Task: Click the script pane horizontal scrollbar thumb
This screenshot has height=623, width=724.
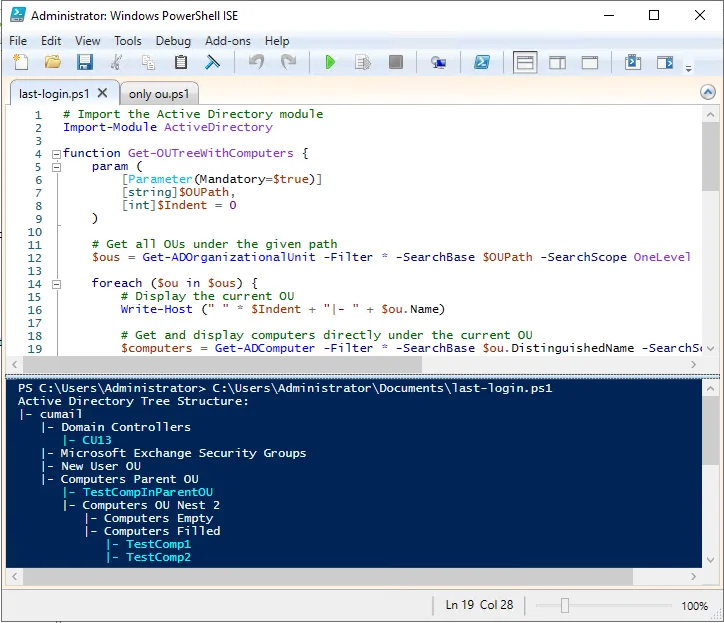Action: (222, 364)
